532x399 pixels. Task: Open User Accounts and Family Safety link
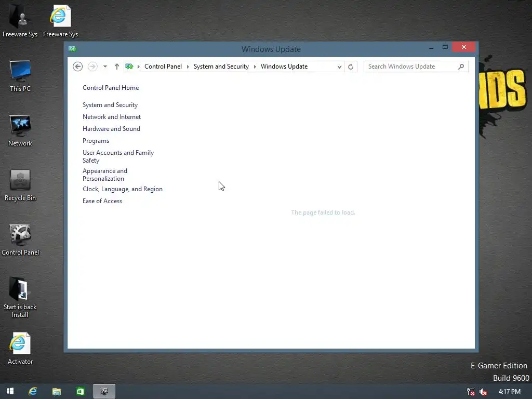pyautogui.click(x=118, y=156)
